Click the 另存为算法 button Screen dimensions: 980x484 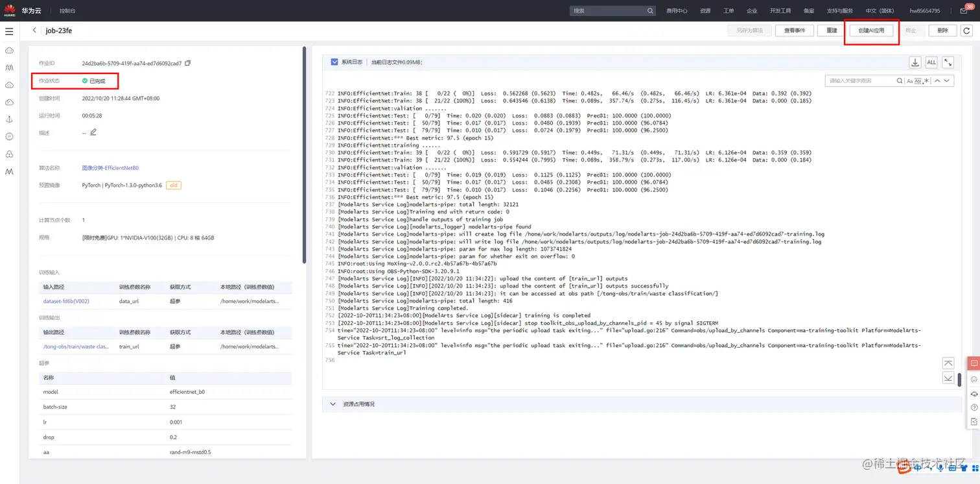point(749,30)
